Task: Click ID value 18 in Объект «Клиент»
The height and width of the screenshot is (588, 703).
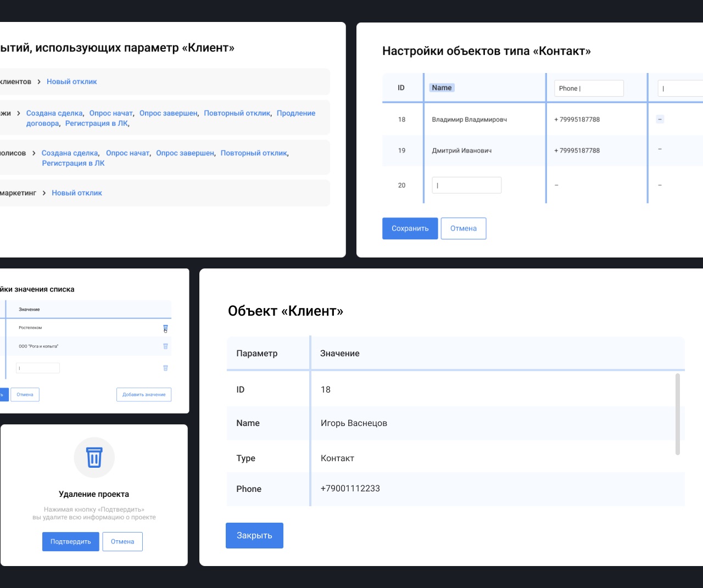Action: (326, 390)
